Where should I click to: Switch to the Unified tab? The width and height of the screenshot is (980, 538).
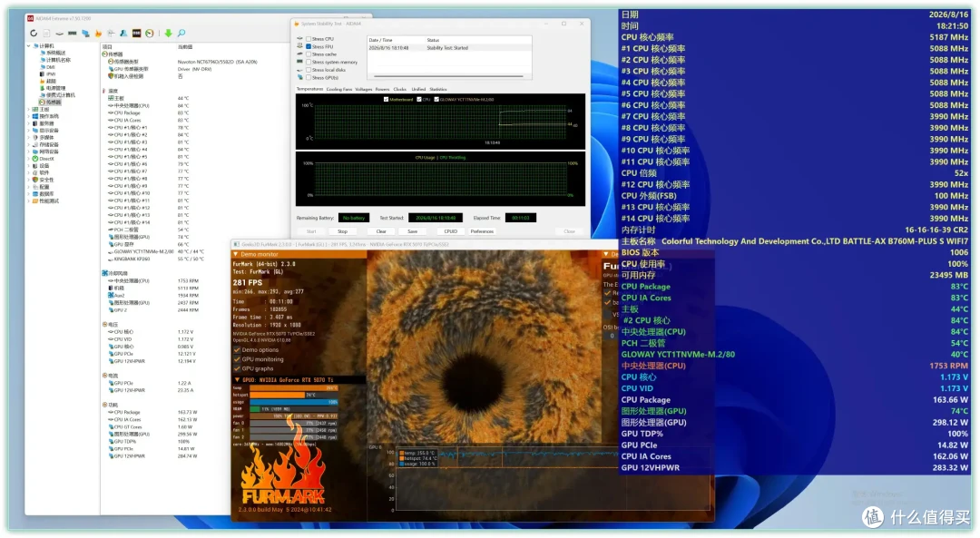(418, 89)
